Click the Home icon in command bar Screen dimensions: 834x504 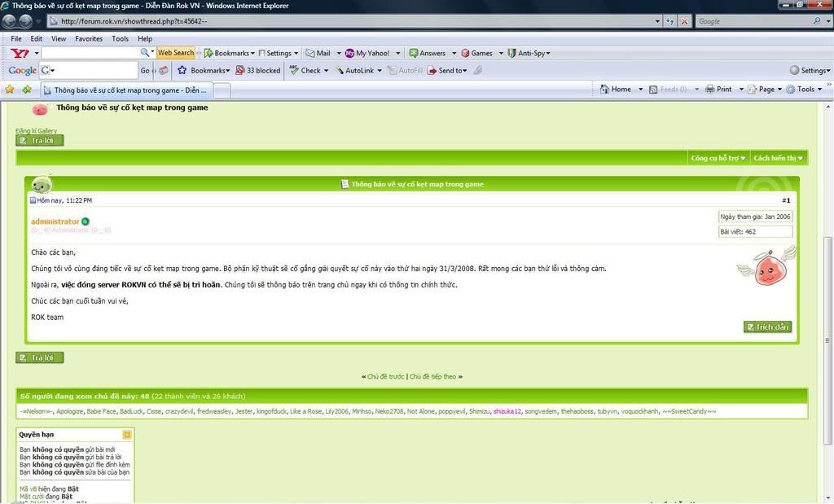(x=615, y=90)
